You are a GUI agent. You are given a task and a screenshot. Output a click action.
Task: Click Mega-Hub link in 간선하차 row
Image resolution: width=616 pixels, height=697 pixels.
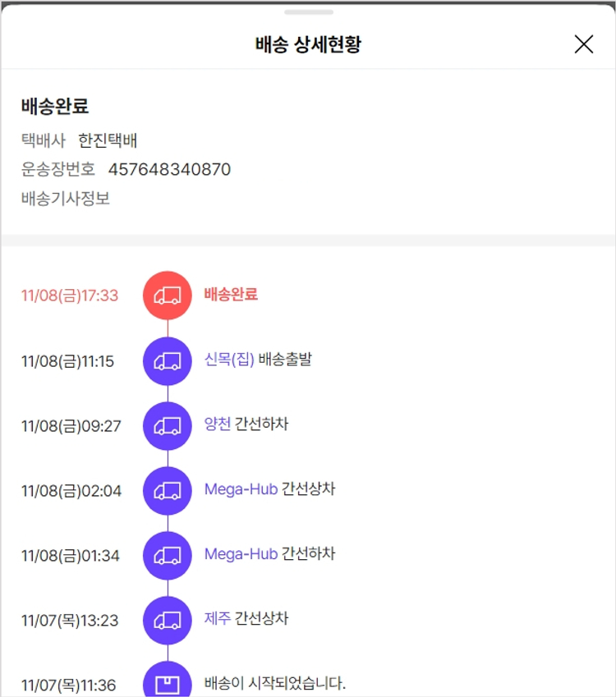241,554
